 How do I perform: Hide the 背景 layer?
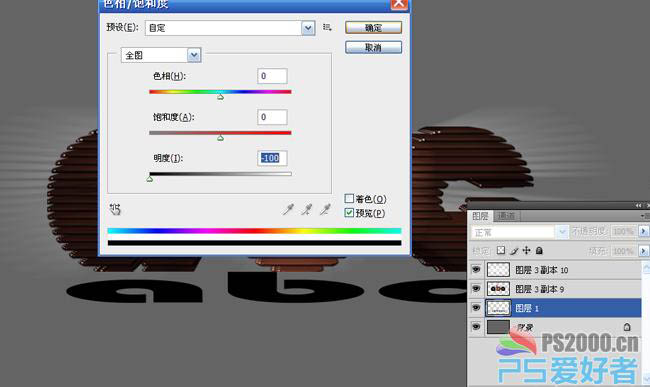tap(476, 327)
